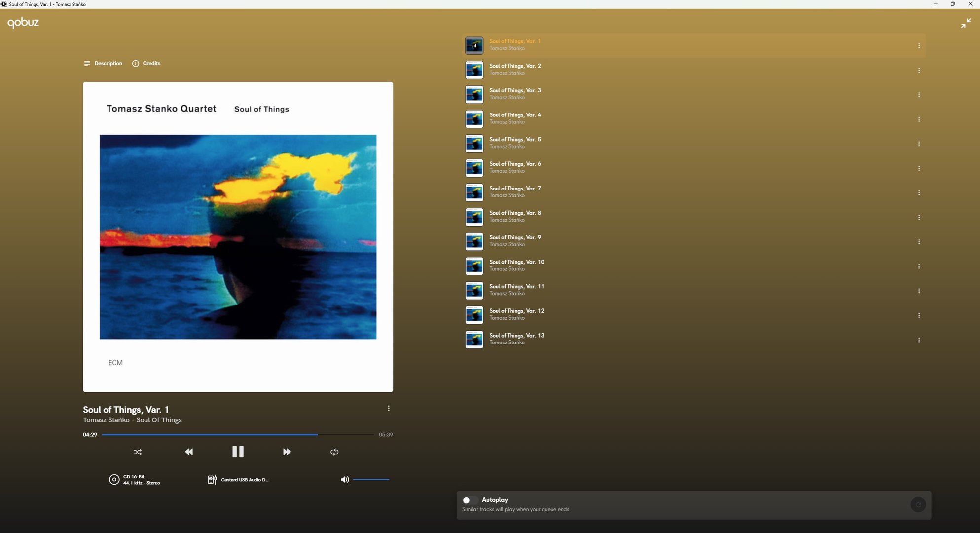Open more options for Soul of Things, Var. 5
980x533 pixels.
(919, 144)
